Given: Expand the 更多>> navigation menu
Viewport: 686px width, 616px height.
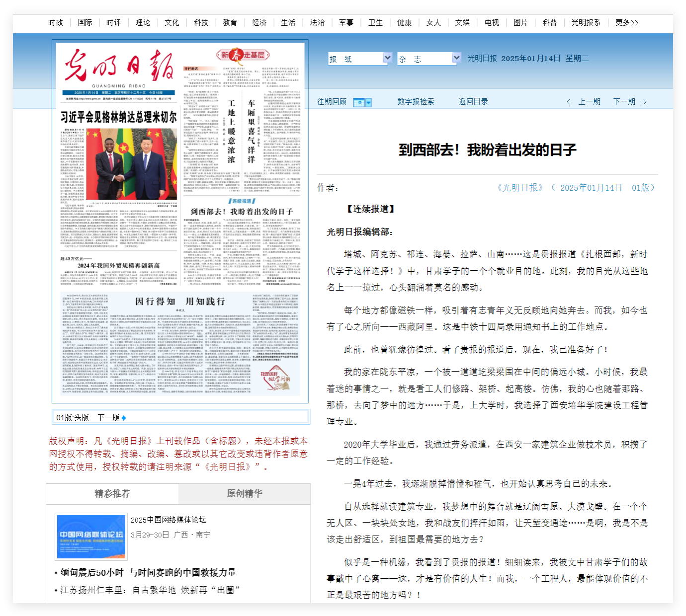Looking at the screenshot, I should [x=626, y=23].
